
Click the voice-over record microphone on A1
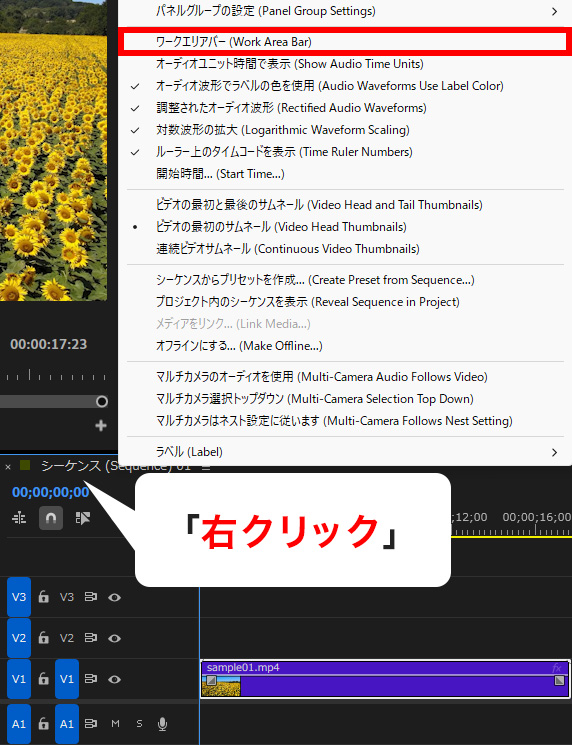coord(162,724)
